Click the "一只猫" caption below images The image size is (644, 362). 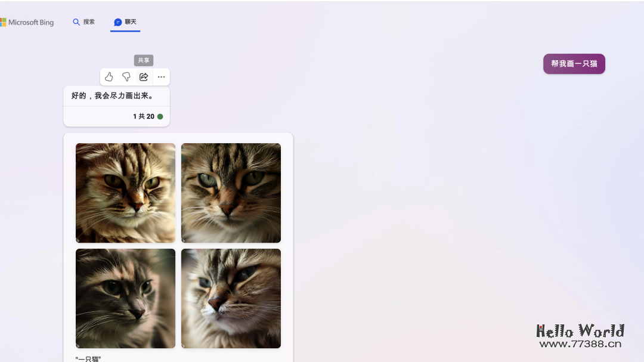click(88, 358)
